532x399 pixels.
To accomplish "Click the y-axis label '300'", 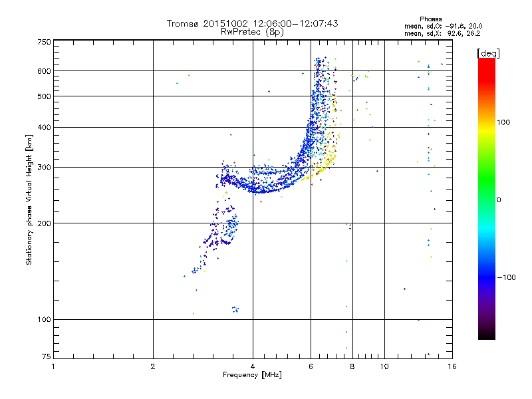I will point(44,168).
